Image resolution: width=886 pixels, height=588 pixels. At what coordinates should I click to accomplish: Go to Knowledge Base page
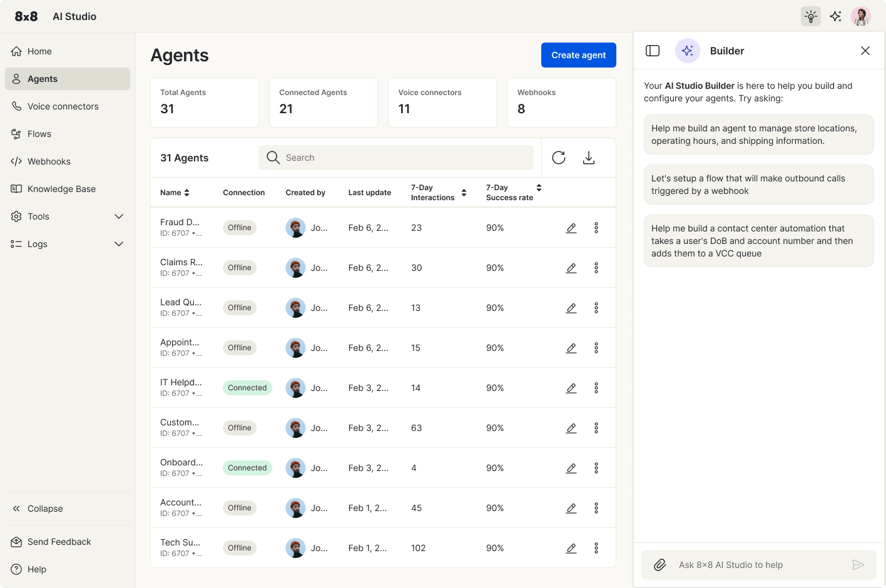(x=61, y=189)
